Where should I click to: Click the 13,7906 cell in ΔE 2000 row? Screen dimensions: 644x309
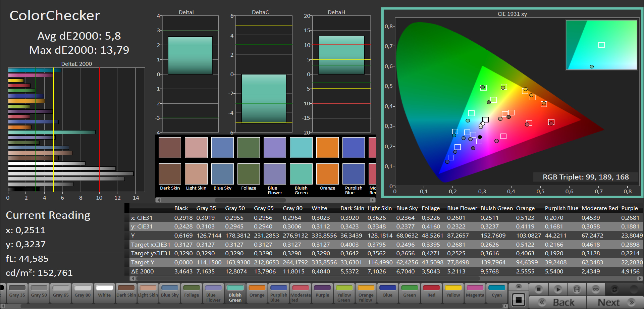click(265, 271)
